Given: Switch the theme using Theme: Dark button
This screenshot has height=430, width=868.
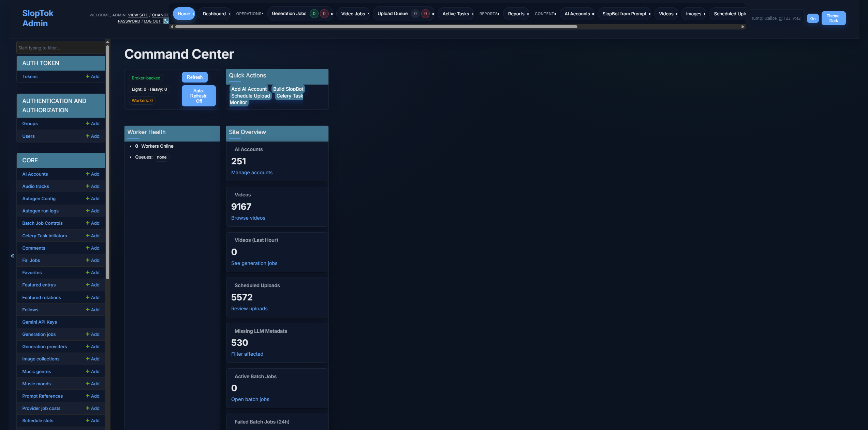Looking at the screenshot, I should 834,18.
